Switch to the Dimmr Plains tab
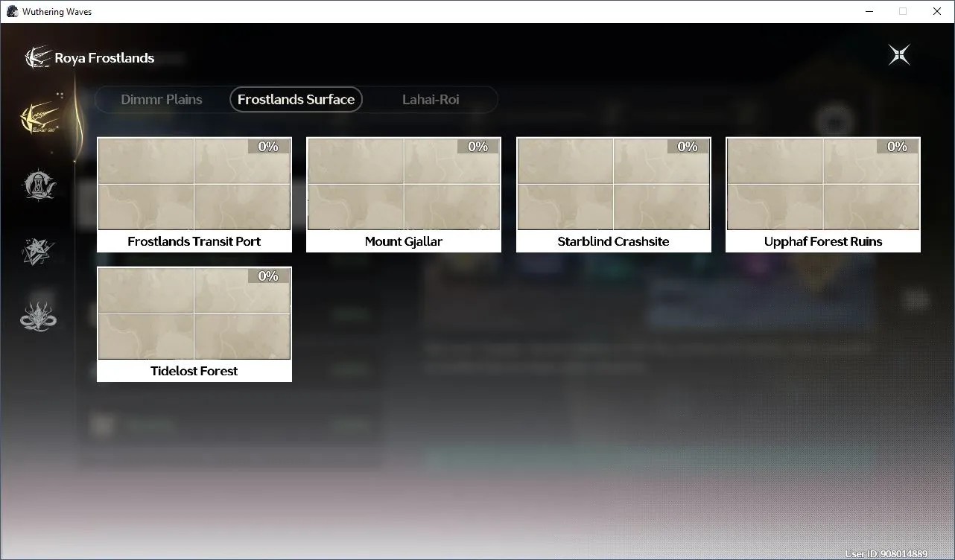This screenshot has width=955, height=560. click(162, 100)
